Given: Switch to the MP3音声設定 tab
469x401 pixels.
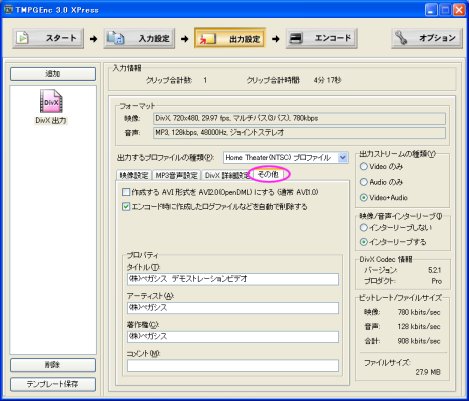Looking at the screenshot, I should point(177,175).
